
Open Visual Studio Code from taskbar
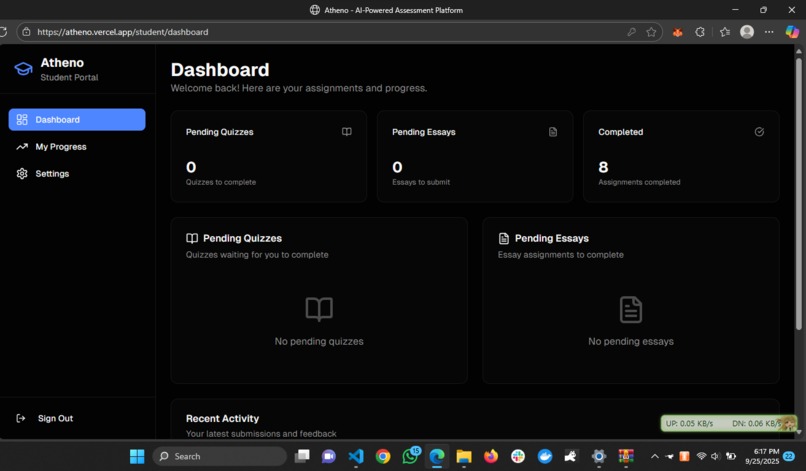pos(356,456)
